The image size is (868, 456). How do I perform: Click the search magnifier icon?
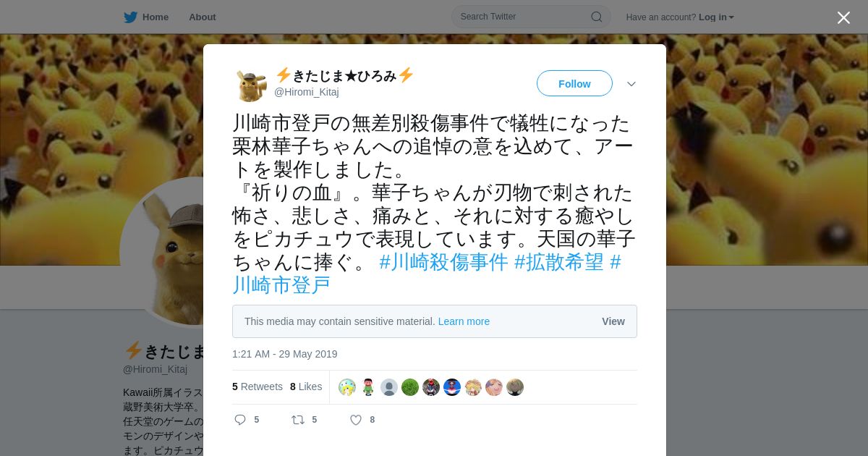597,17
